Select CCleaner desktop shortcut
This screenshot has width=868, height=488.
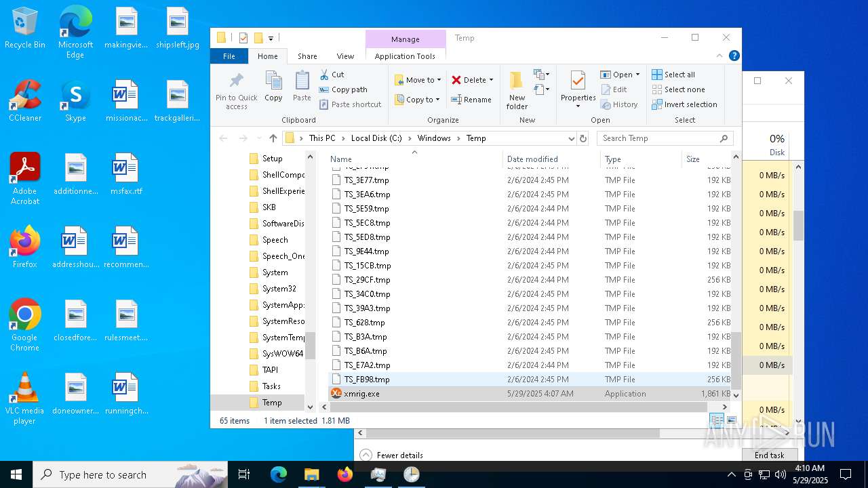point(25,101)
